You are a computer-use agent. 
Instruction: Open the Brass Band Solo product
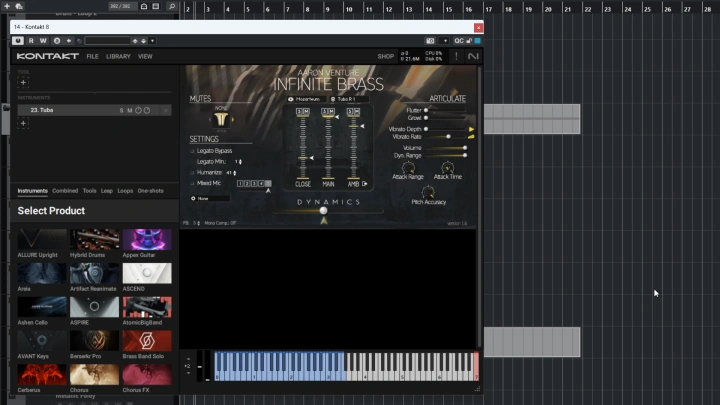click(x=147, y=341)
